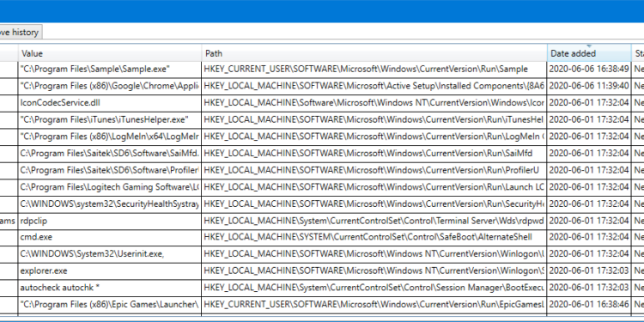Select date 2020-06-06 16:38:49

pyautogui.click(x=589, y=69)
